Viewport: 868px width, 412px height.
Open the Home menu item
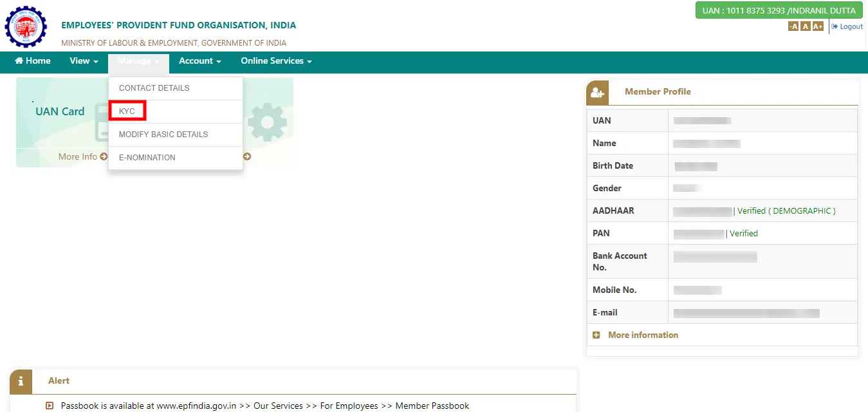[x=33, y=61]
